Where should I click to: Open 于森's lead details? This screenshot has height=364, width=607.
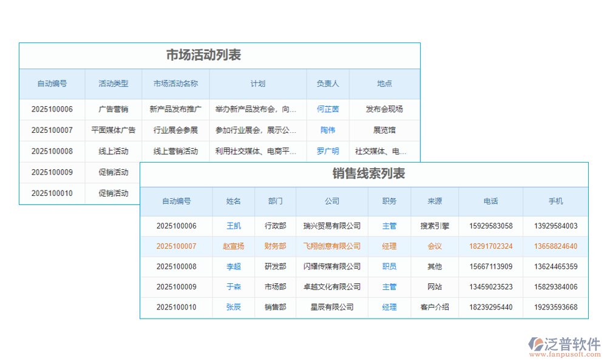tap(233, 287)
